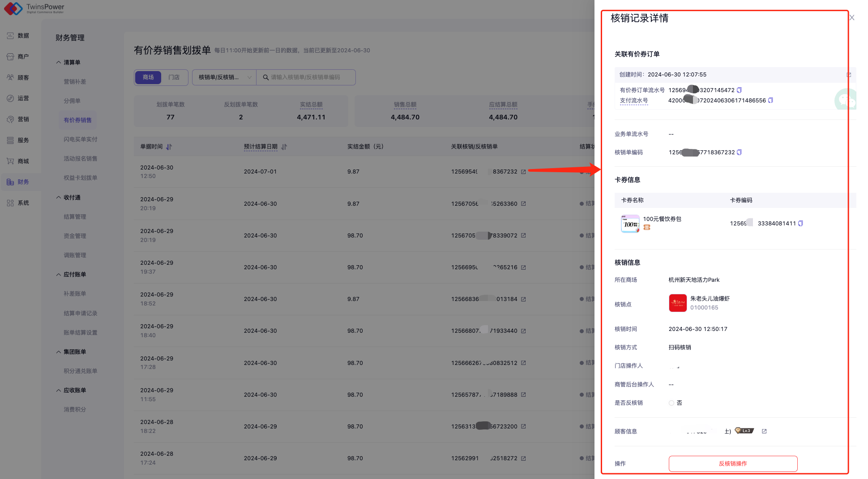Select the 否 radio for 是否反核销
Image resolution: width=868 pixels, height=479 pixels.
671,403
